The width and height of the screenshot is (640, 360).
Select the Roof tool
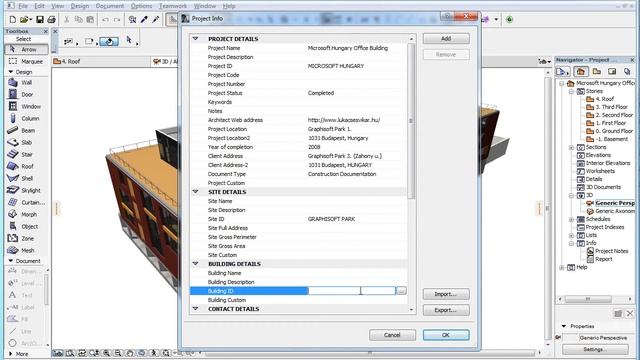pyautogui.click(x=26, y=167)
